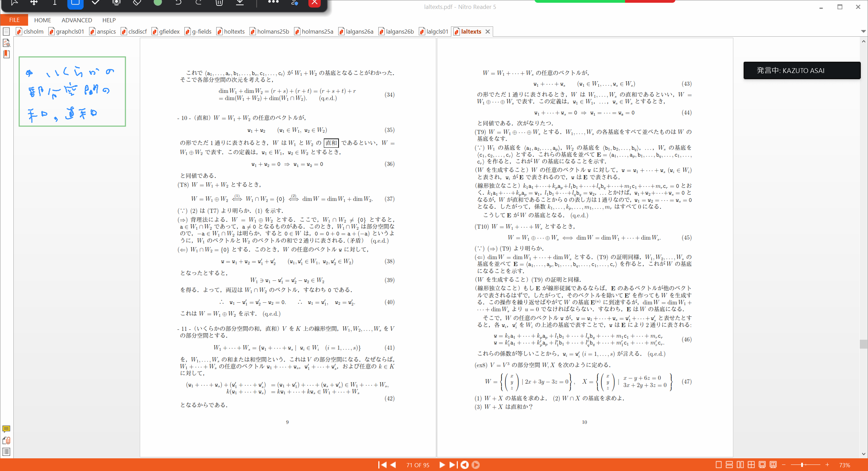Screen dimensions: 868x471
Task: Switch to facing continuous view
Action: (751, 465)
